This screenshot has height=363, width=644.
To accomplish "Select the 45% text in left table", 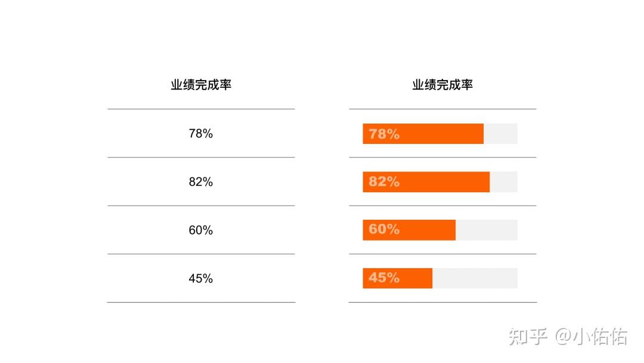I will pos(201,278).
